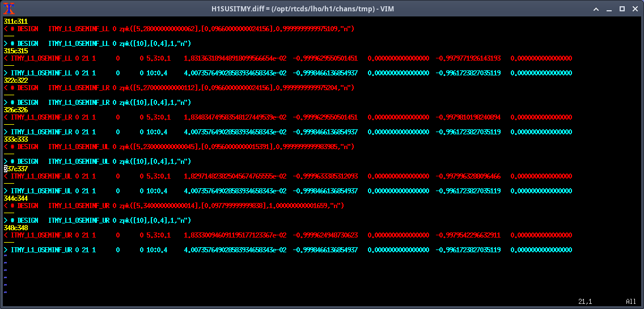Click the 322c322 hunk header line
644x309 pixels.
click(x=15, y=81)
